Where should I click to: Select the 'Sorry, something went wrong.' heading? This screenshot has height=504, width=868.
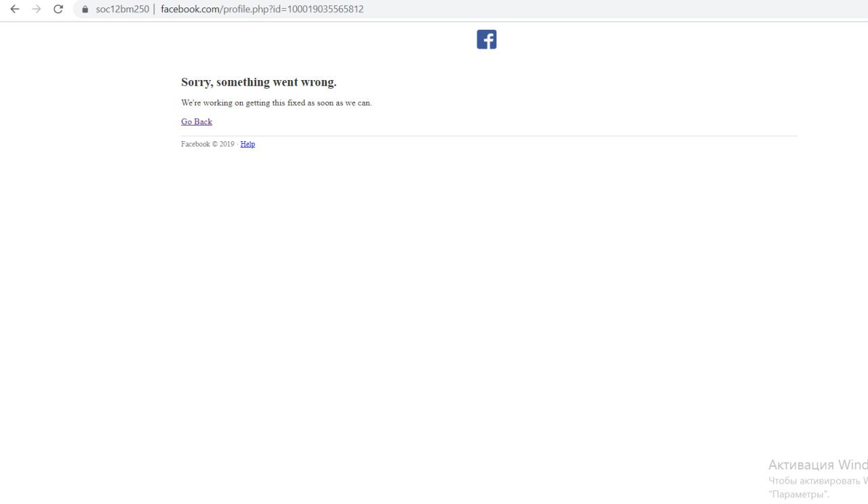[x=259, y=82]
